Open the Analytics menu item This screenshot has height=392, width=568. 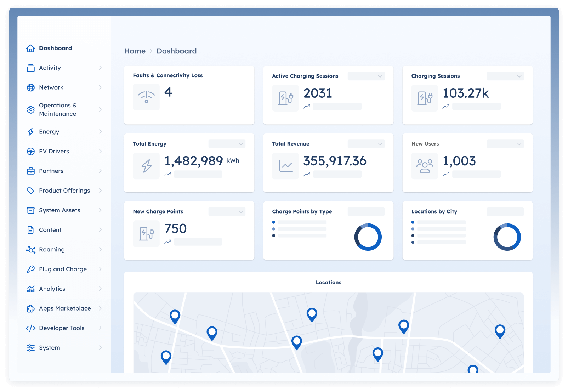click(x=52, y=289)
